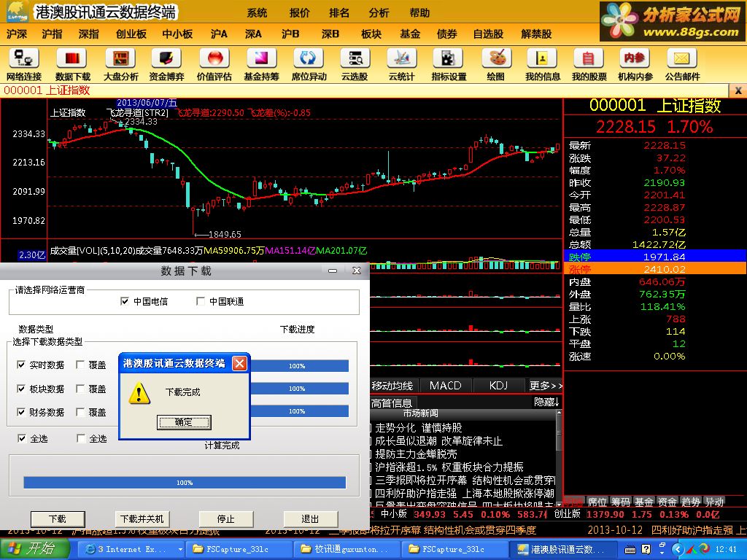Screen dimensions: 747x560
Task: Enable 覆盖 checkbox beside 财务数据
Action: (80, 412)
